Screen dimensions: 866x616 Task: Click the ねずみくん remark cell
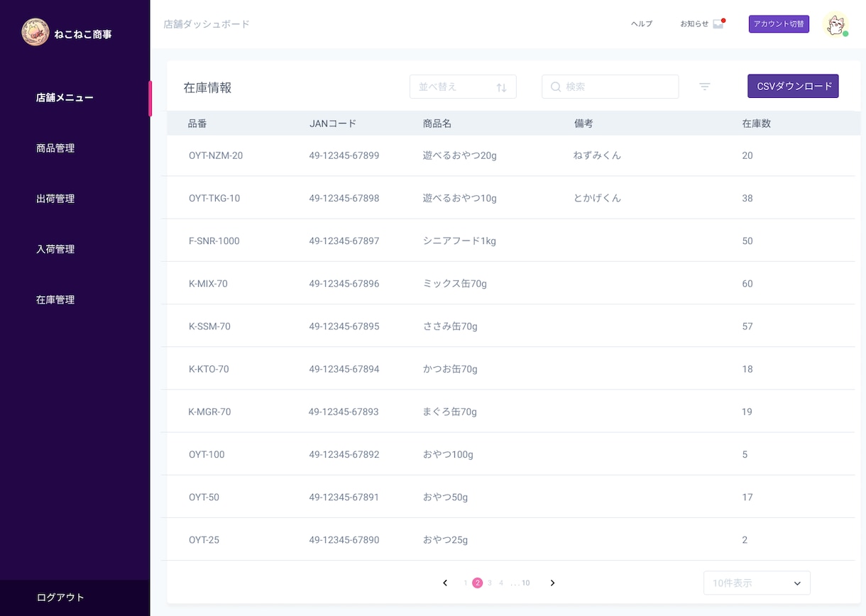click(x=597, y=155)
